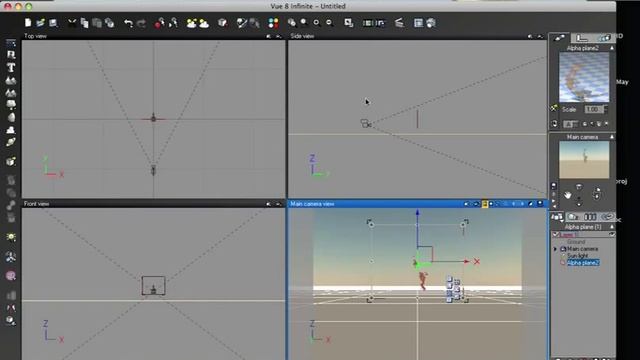The image size is (640, 360).
Task: Select Sun light in the object tree
Action: [578, 256]
